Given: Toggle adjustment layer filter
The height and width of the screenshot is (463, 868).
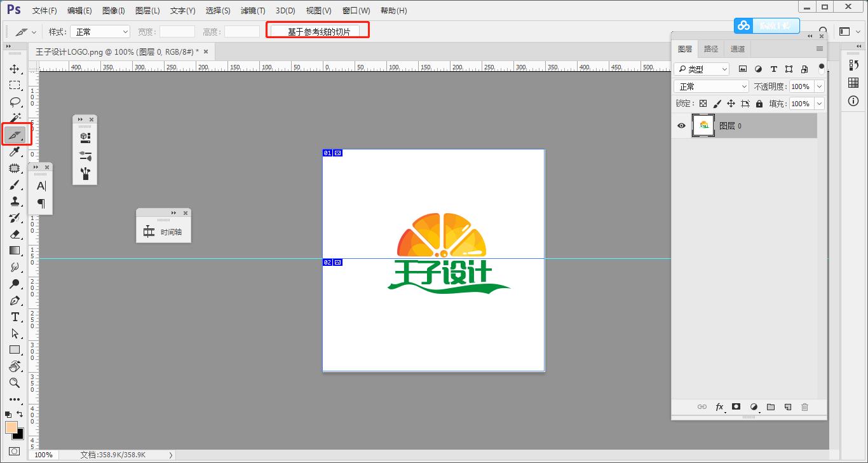Looking at the screenshot, I should click(x=758, y=69).
